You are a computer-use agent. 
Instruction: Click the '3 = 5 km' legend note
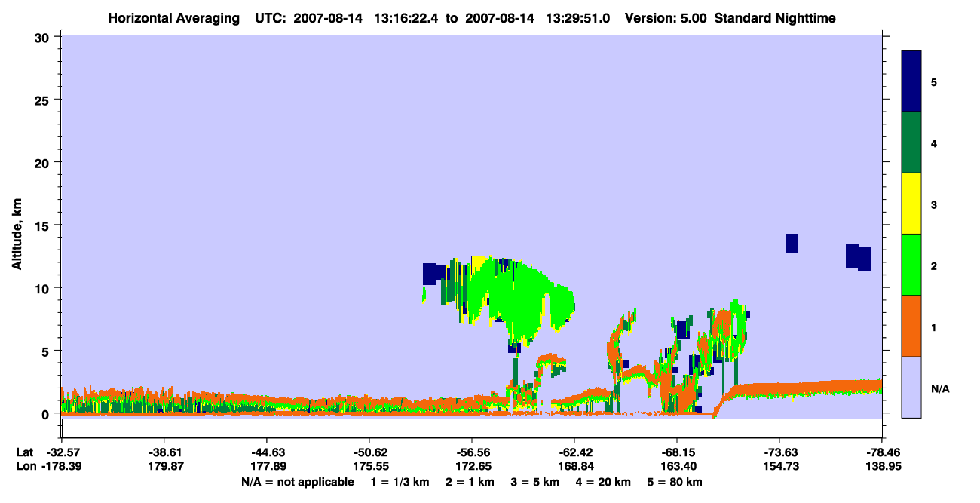[534, 482]
